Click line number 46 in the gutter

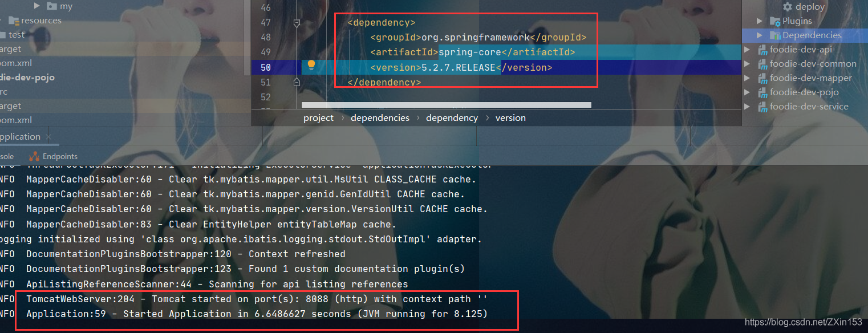[x=265, y=8]
